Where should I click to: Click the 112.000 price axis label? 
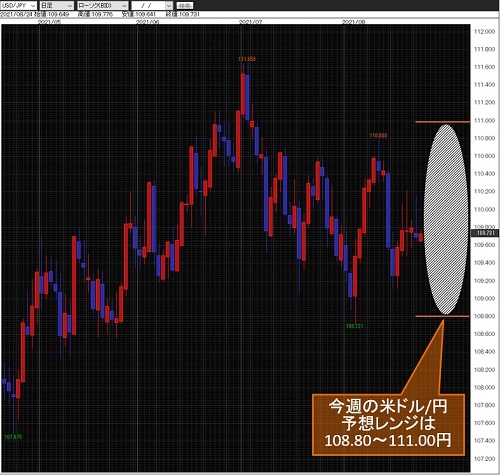point(484,31)
